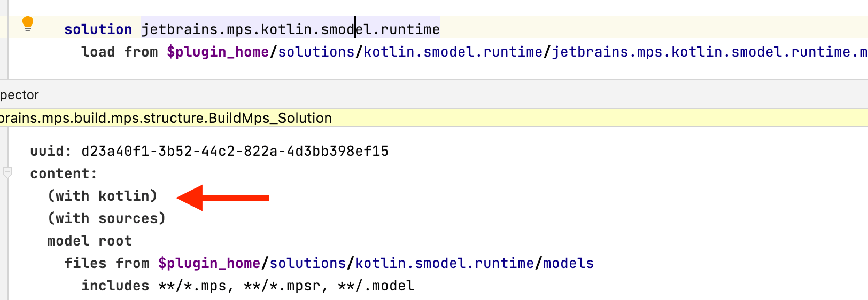This screenshot has height=300, width=868.
Task: Select the "solution" keyword in editor
Action: click(x=98, y=29)
